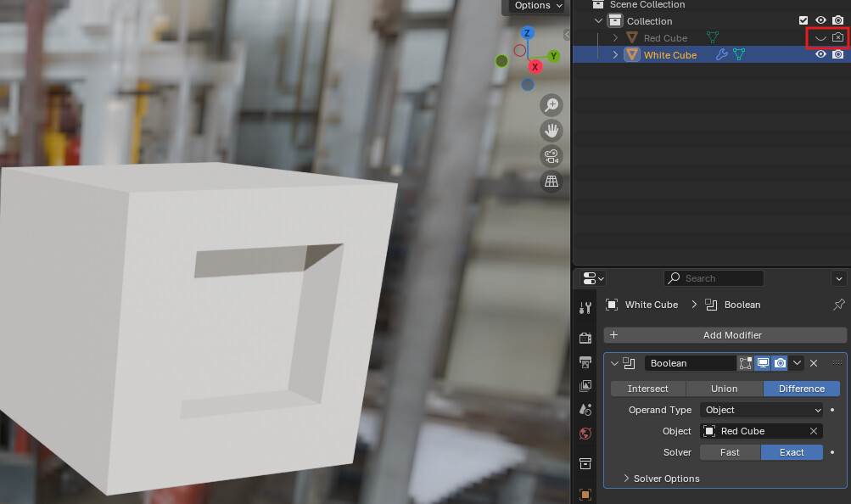
Task: Click White Cube mesh data icon
Action: pyautogui.click(x=739, y=55)
